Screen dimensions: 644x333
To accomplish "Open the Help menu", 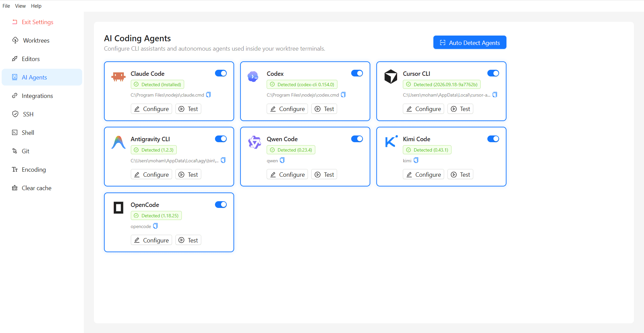I will [36, 6].
